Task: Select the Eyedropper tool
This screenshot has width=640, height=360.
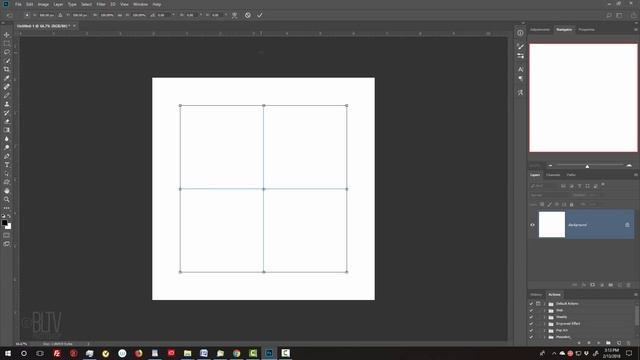Action: [7, 78]
